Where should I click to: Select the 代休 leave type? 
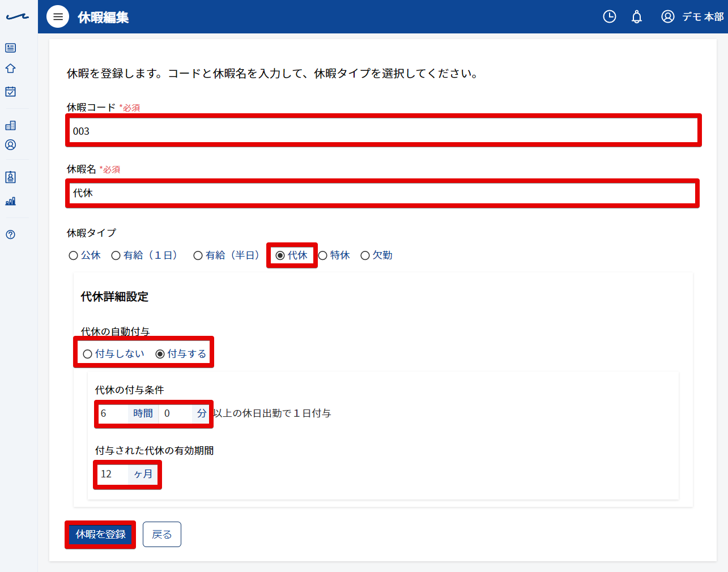pyautogui.click(x=292, y=255)
